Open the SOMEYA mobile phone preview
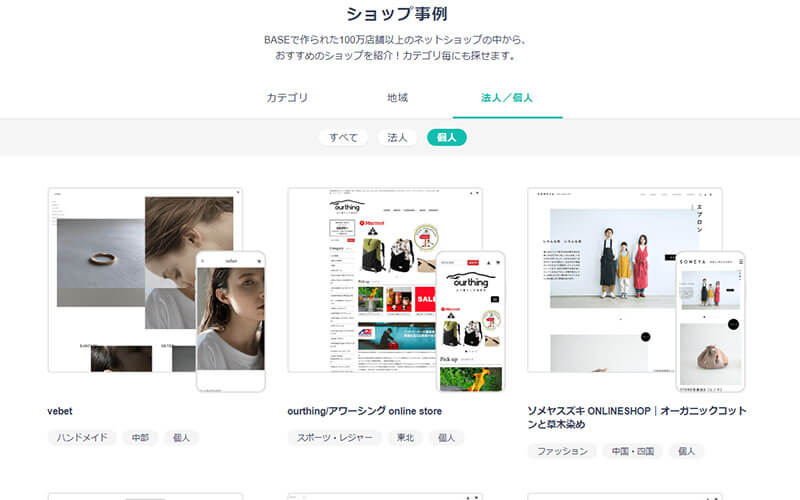This screenshot has height=500, width=800. pos(710,320)
